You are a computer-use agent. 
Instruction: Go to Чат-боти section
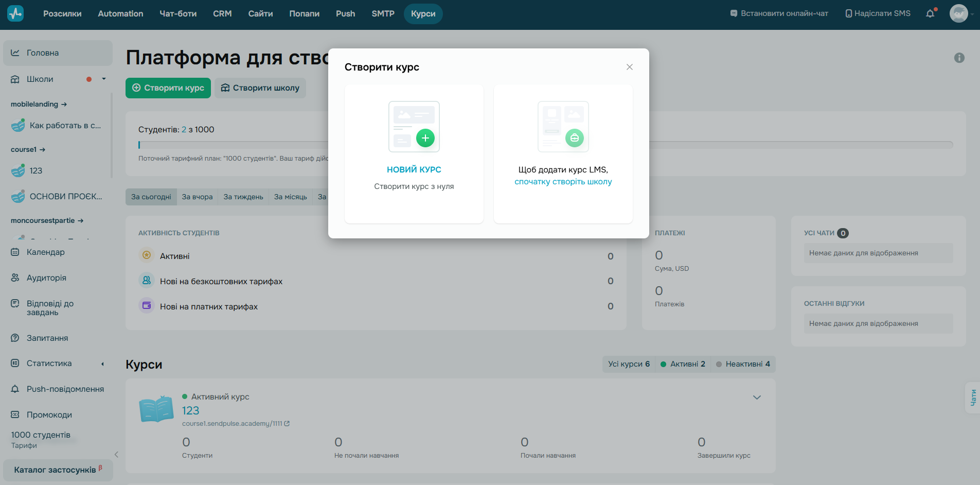178,14
